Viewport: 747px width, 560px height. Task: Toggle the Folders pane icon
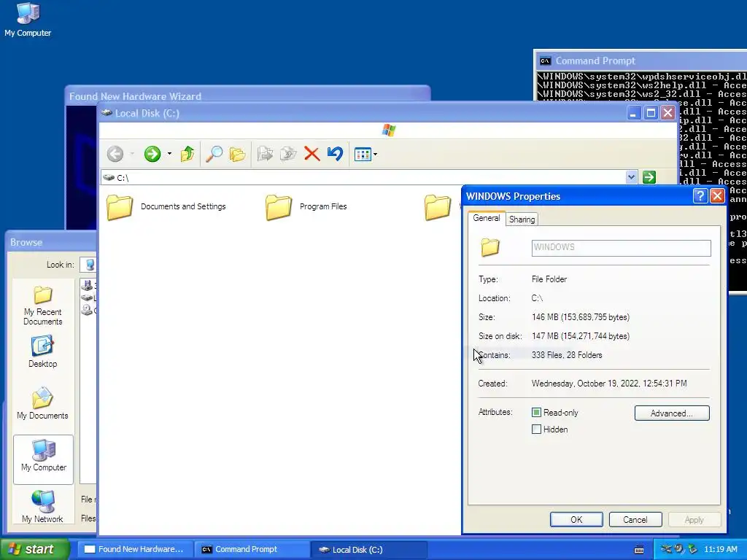coord(237,154)
